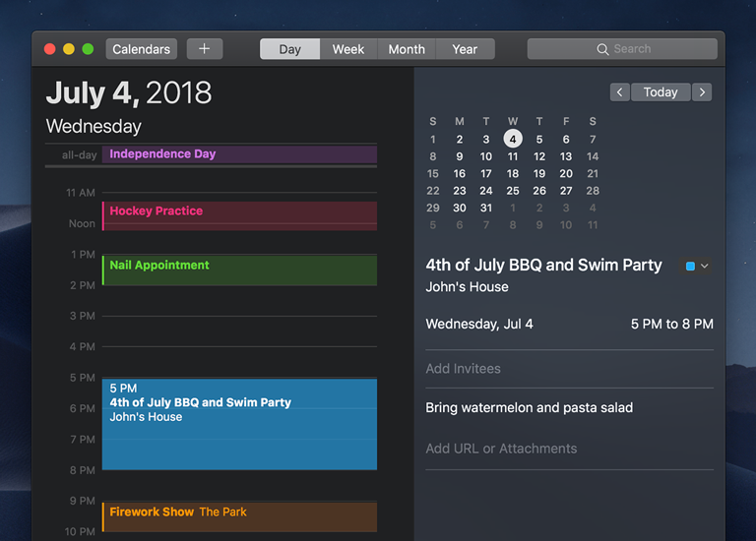Select July 15 in mini calendar
Viewport: 756px width, 541px height.
433,173
